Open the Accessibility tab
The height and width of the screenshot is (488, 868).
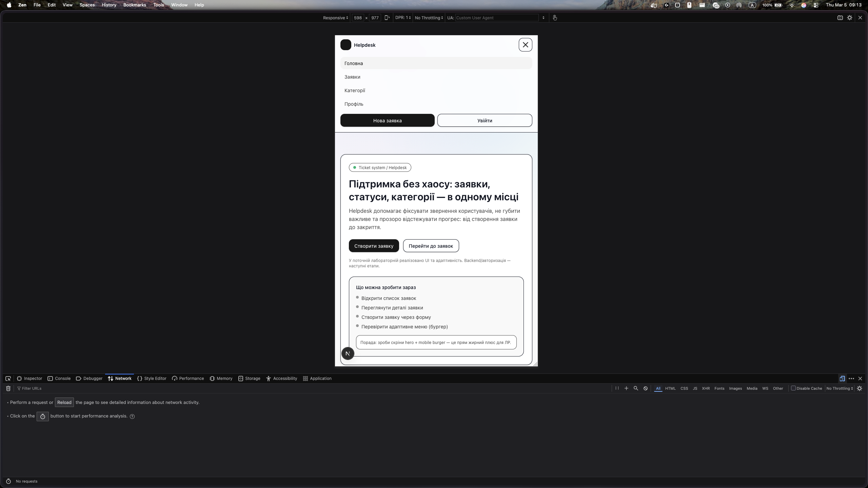(x=281, y=379)
